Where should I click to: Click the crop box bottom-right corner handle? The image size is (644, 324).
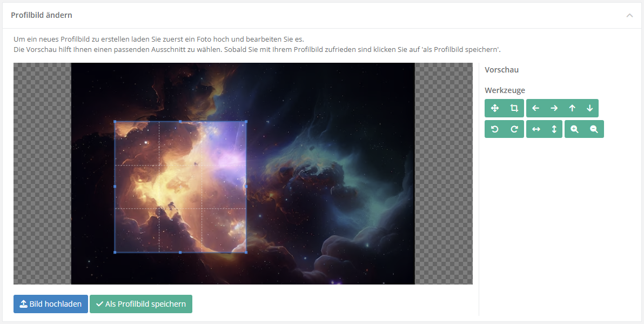tap(246, 252)
